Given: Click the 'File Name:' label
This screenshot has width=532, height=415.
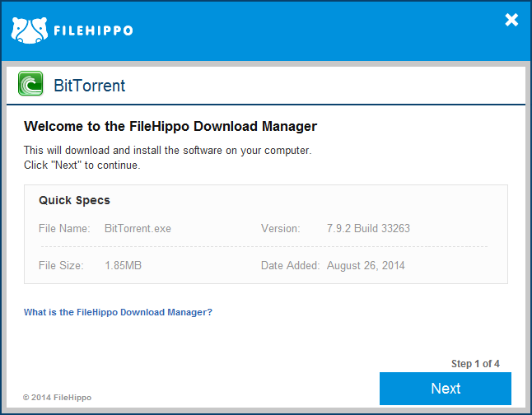Looking at the screenshot, I should coord(64,228).
